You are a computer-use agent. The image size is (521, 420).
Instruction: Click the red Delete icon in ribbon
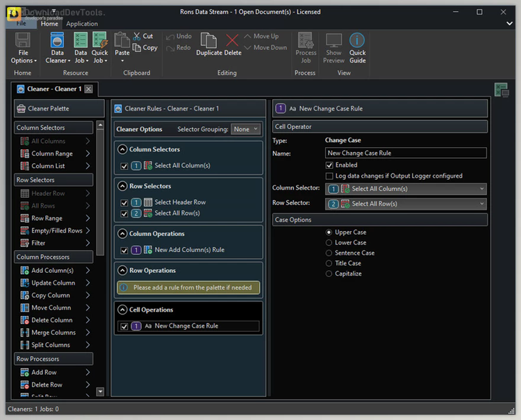[x=233, y=42]
